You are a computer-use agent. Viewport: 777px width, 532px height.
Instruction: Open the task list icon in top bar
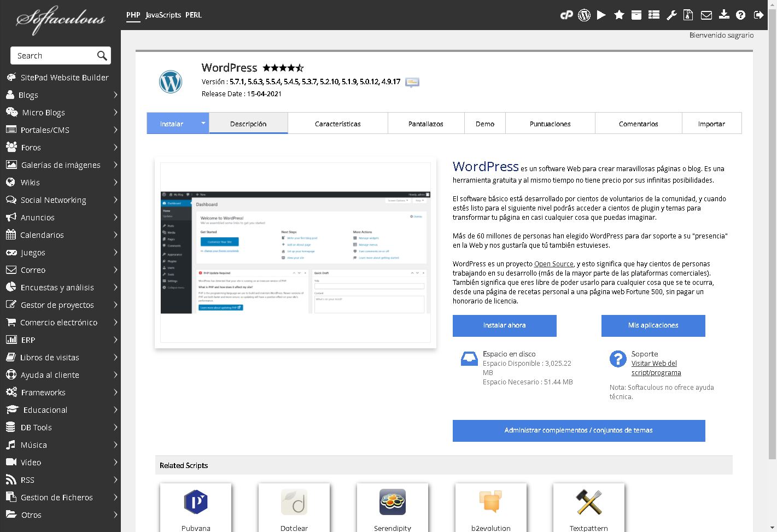click(x=654, y=15)
